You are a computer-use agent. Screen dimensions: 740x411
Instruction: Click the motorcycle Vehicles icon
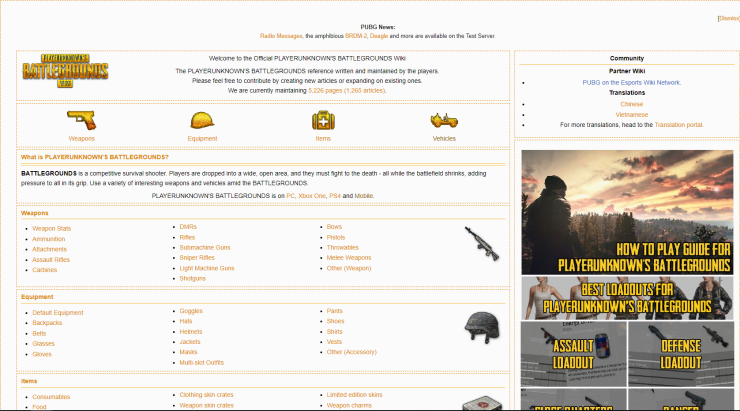[444, 120]
